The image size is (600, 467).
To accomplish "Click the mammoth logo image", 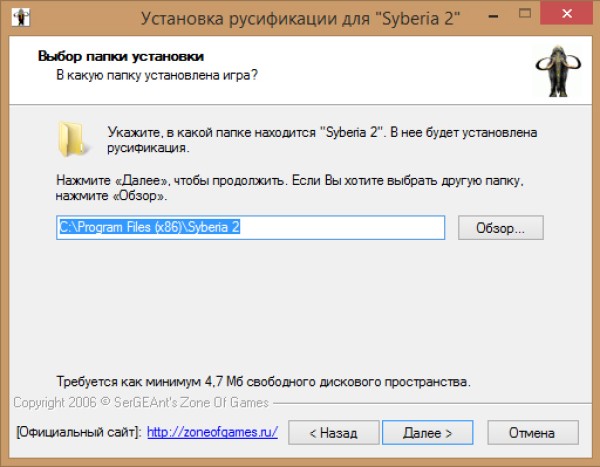I will (x=558, y=72).
